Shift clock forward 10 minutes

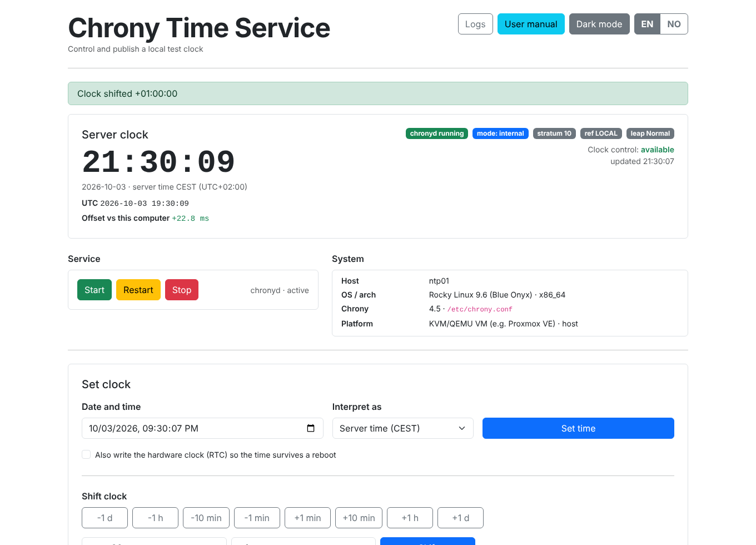click(359, 518)
